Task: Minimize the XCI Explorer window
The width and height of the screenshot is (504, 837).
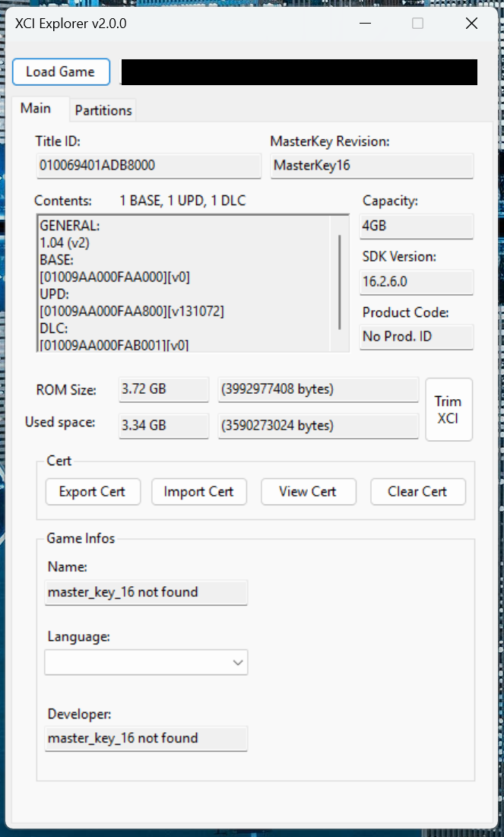Action: (365, 24)
